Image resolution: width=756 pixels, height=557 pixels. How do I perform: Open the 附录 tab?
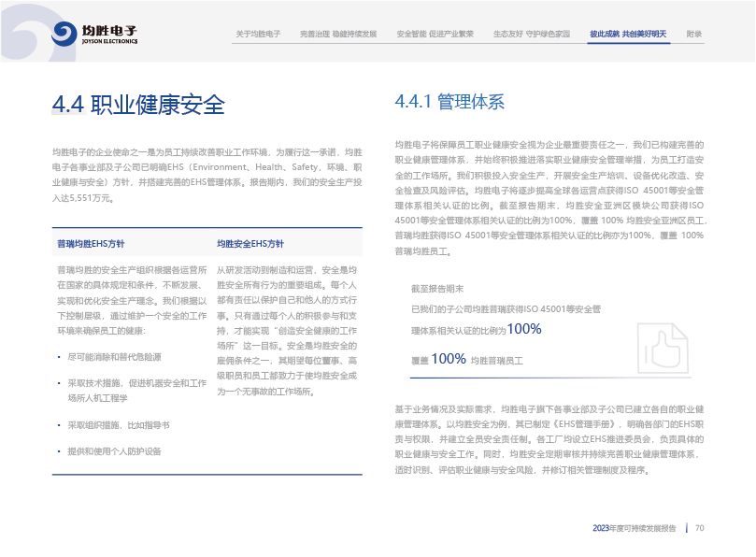pos(694,34)
